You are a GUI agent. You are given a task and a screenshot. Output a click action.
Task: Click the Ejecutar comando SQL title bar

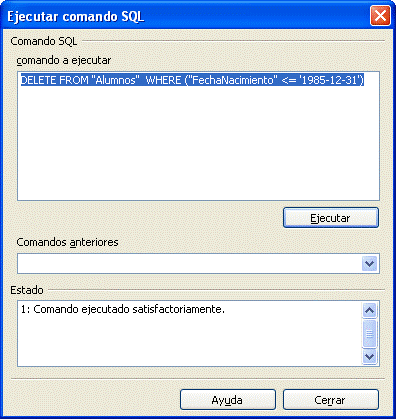[187, 16]
